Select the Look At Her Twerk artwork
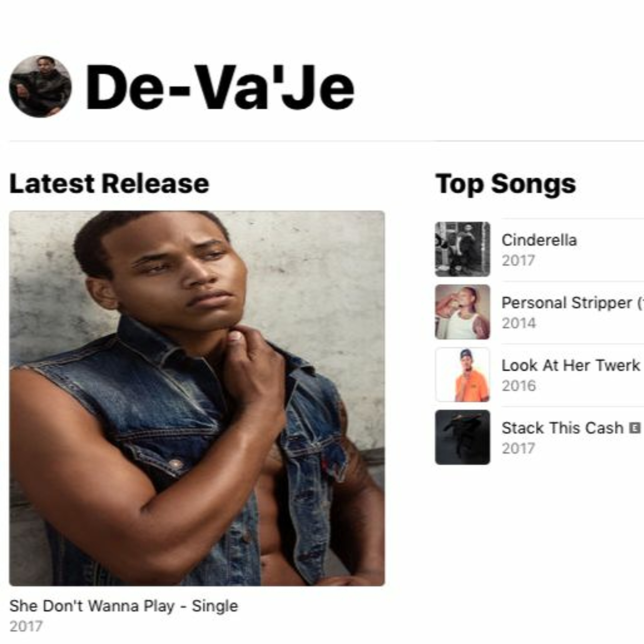The image size is (644, 644). pyautogui.click(x=462, y=374)
